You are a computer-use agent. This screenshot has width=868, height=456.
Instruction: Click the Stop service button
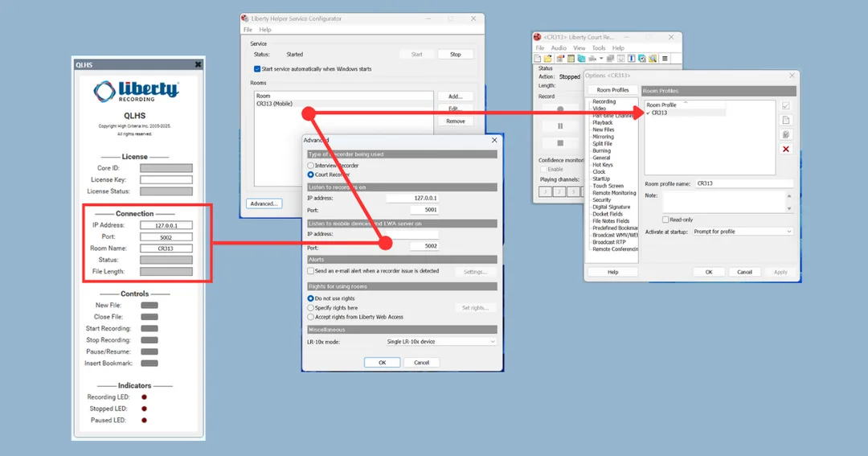tap(455, 55)
